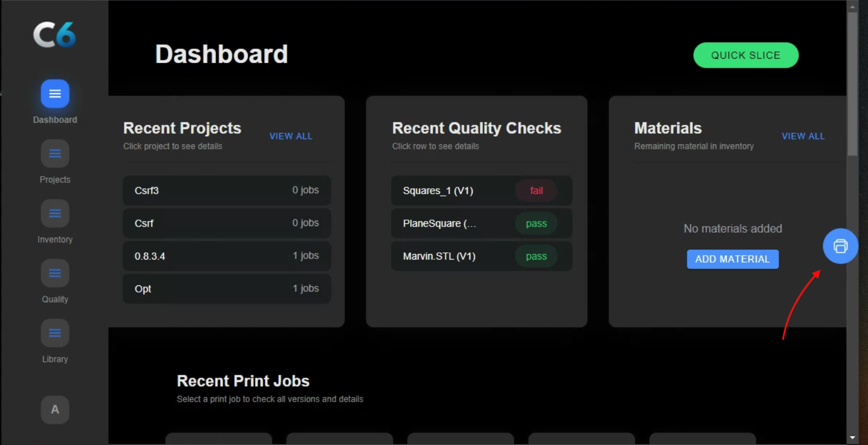View all materials link
This screenshot has width=868, height=445.
click(803, 136)
